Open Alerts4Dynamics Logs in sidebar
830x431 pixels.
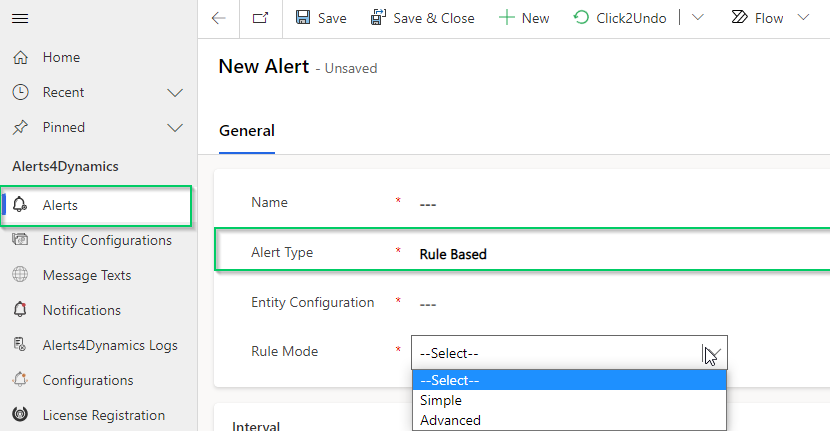pyautogui.click(x=110, y=345)
